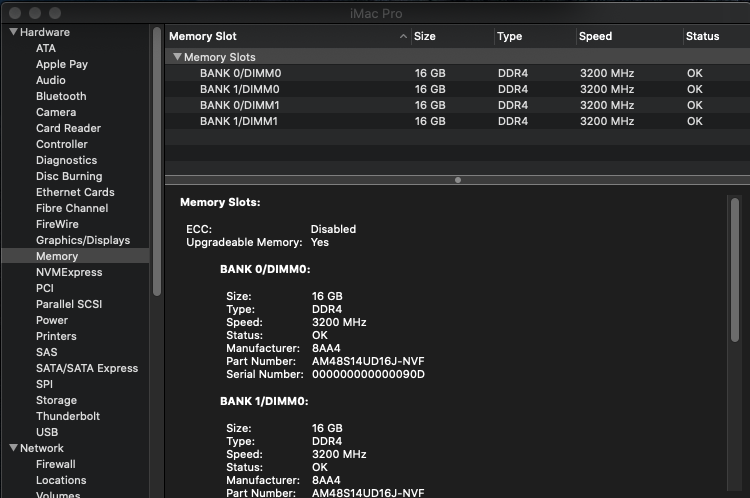This screenshot has width=750, height=498.
Task: Click the split pane divider handle dot
Action: (458, 180)
